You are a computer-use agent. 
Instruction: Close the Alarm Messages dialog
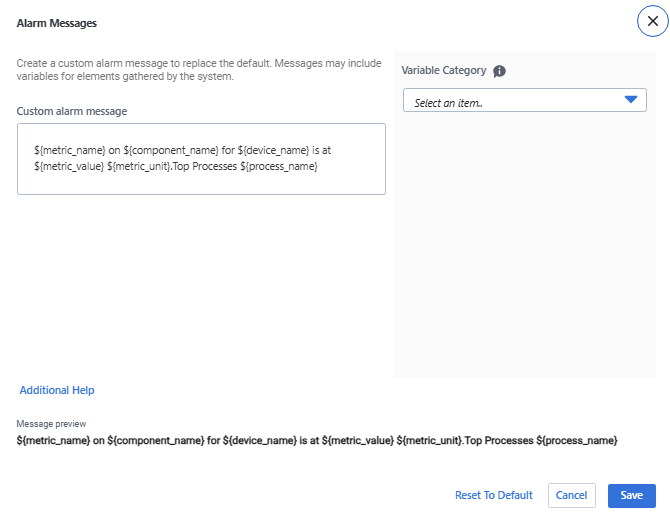652,21
